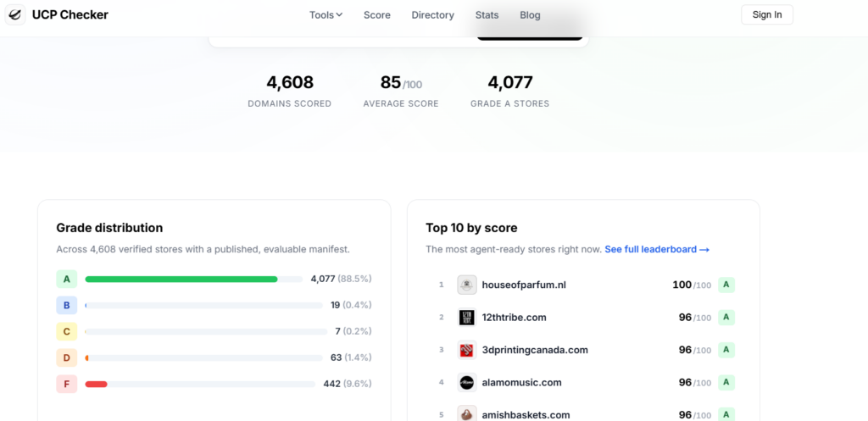The height and width of the screenshot is (421, 868).
Task: Click the Sign In button
Action: 766,15
